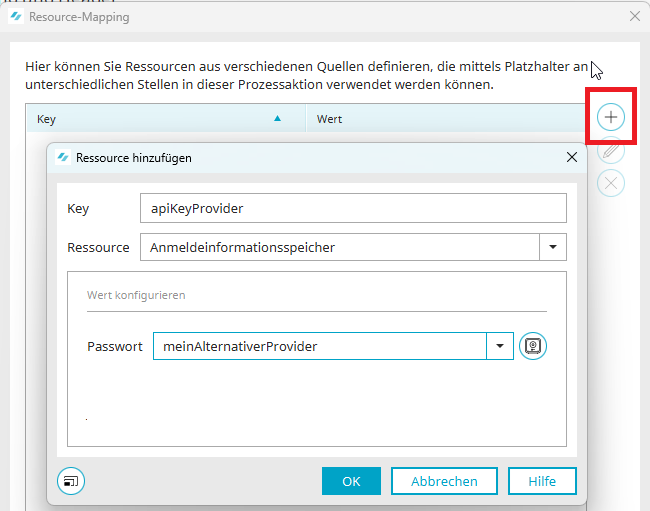Click the Key field containing apiKeyProvider
Image resolution: width=650 pixels, height=511 pixels.
pyautogui.click(x=352, y=208)
